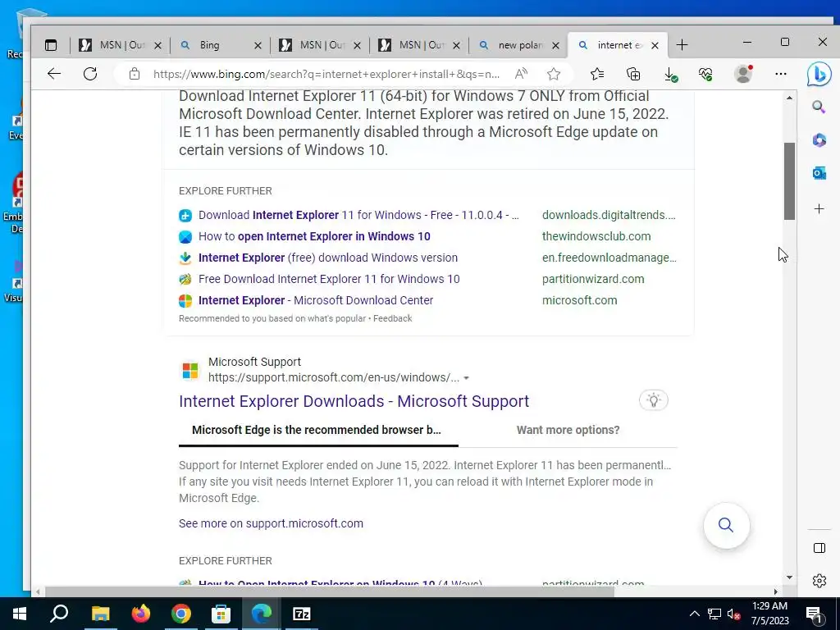The image size is (840, 630).
Task: Open Outlook sidebar icon
Action: [x=819, y=173]
